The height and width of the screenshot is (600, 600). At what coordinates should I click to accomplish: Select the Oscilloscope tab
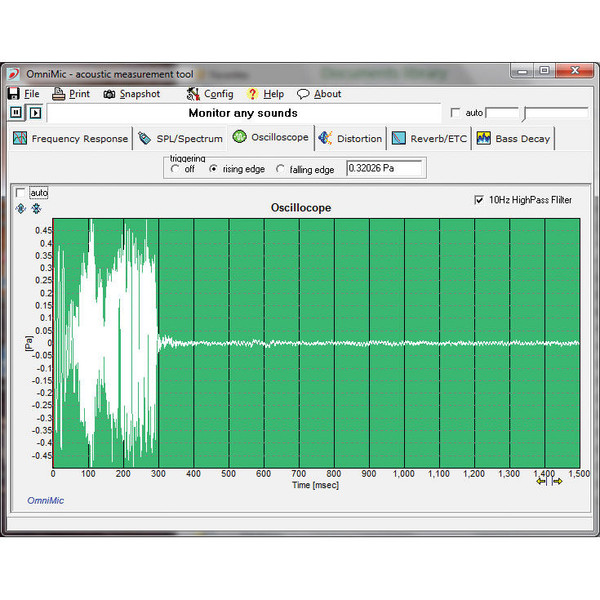(271, 137)
